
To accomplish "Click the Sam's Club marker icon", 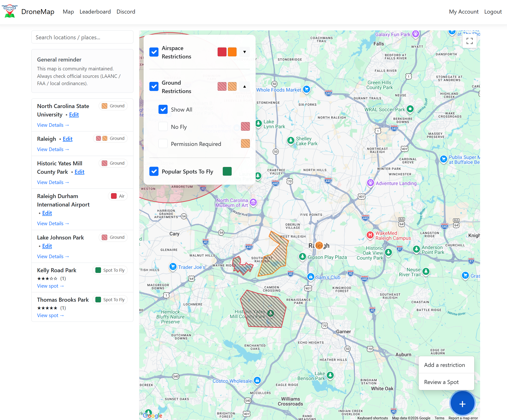I will [311, 277].
